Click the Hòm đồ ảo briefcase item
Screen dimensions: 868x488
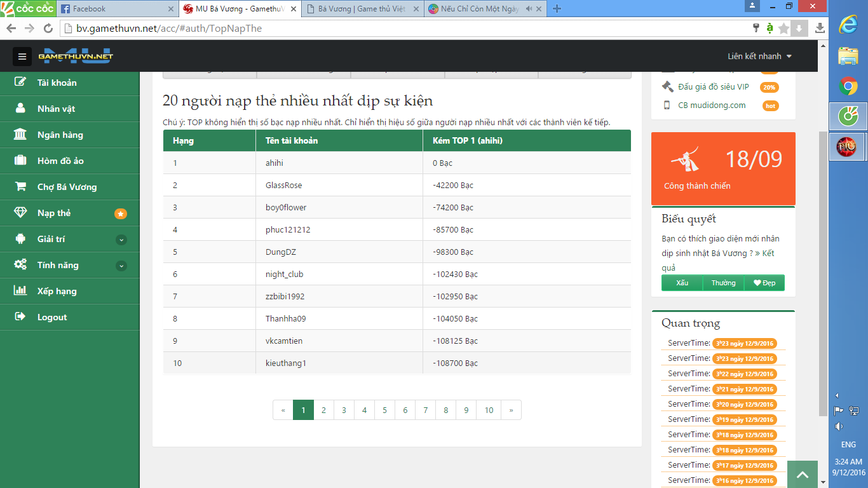click(60, 161)
